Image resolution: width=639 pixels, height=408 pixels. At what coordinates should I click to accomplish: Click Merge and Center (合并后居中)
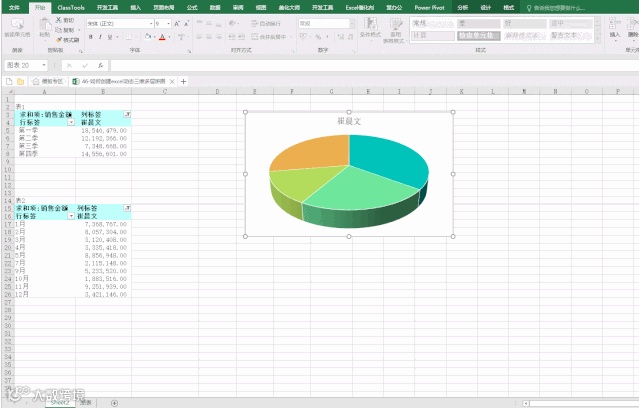tap(269, 37)
